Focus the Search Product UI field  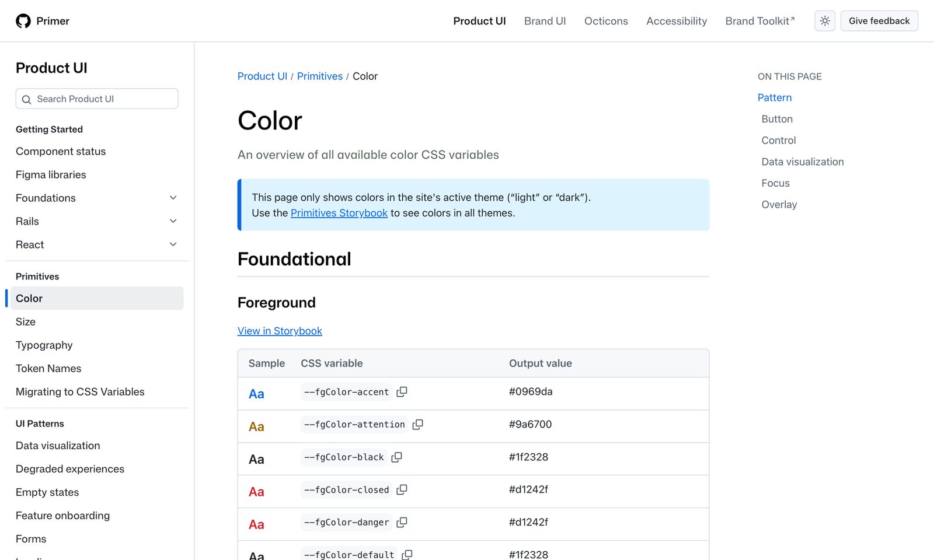pyautogui.click(x=97, y=99)
